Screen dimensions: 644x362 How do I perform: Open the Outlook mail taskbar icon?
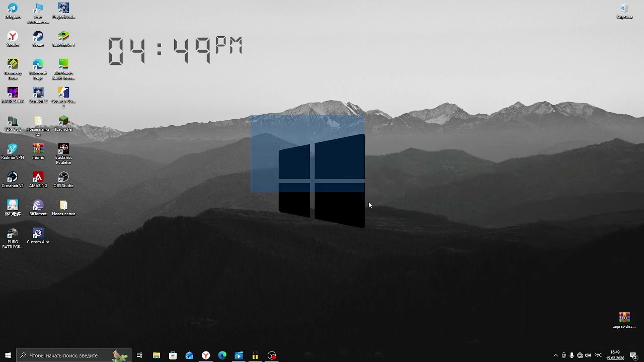point(190,355)
